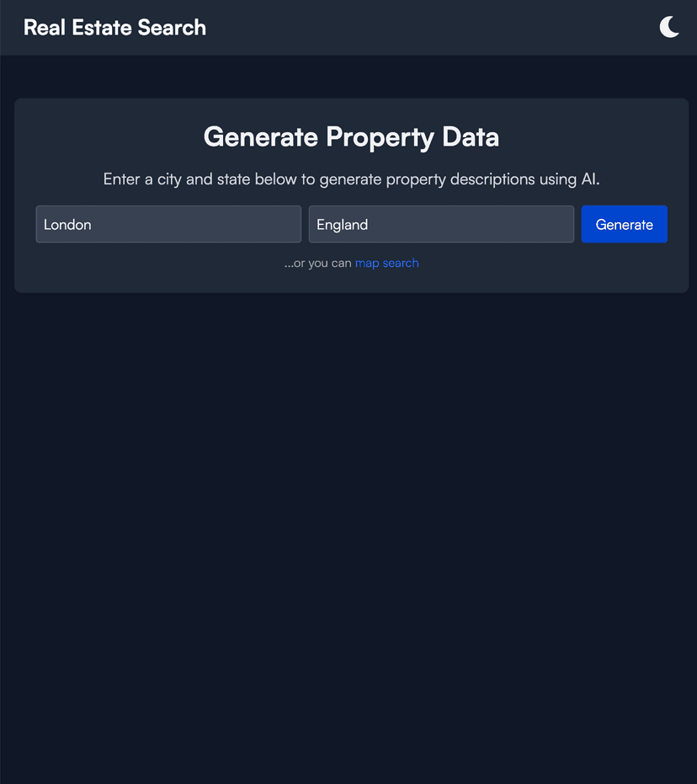
Task: Click the instruction text about entering a city
Action: [351, 179]
